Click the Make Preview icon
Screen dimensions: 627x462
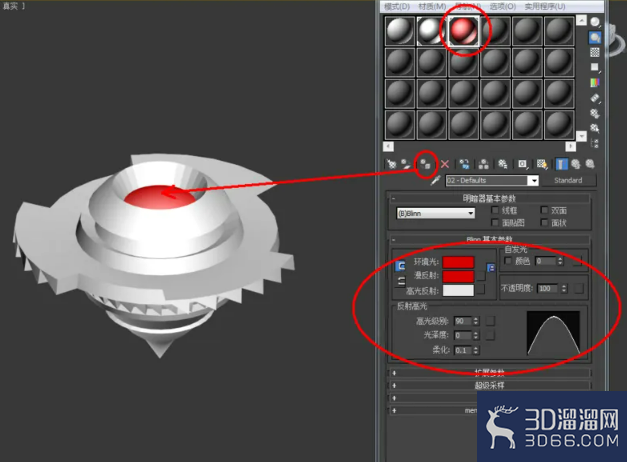coord(595,98)
